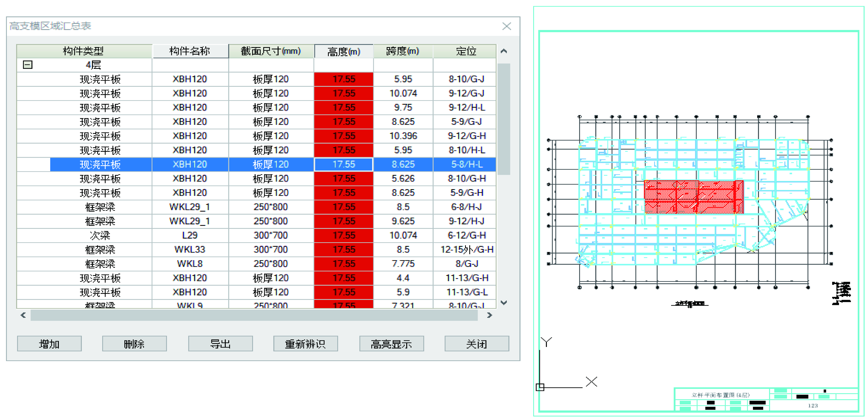Select row with span 9.75
This screenshot has width=868, height=418.
pos(256,108)
